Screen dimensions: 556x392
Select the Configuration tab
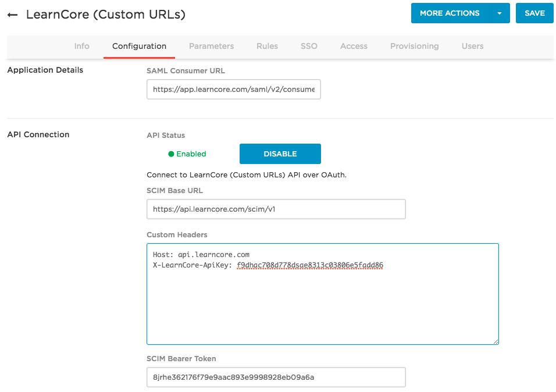click(x=139, y=46)
